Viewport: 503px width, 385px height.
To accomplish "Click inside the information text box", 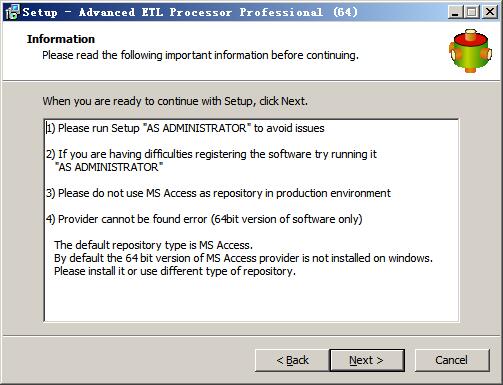I will (x=252, y=220).
